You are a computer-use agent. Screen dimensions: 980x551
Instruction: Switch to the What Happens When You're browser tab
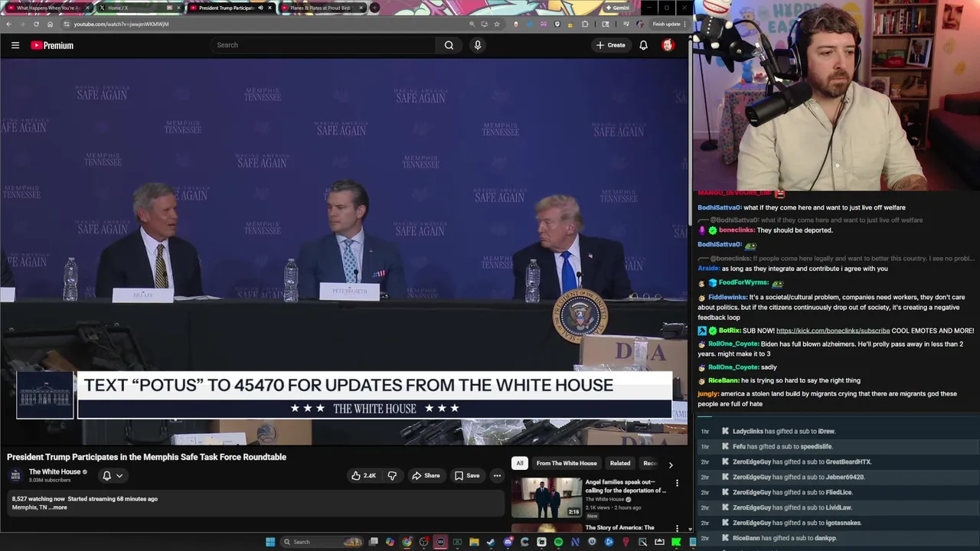47,8
